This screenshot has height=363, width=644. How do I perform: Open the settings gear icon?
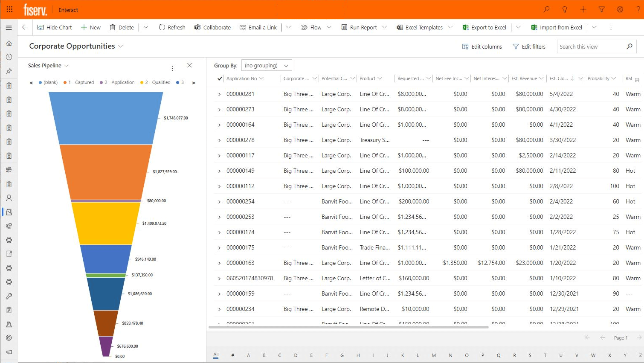pyautogui.click(x=620, y=9)
